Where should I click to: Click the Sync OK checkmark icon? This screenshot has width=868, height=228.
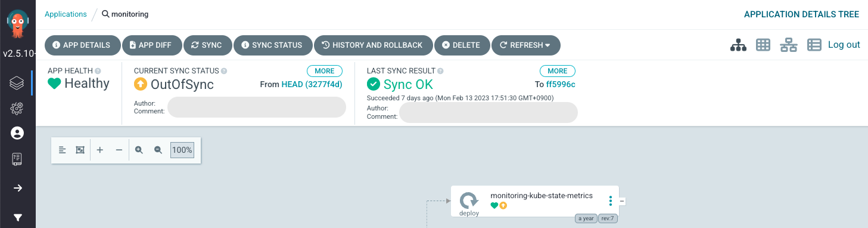(374, 85)
